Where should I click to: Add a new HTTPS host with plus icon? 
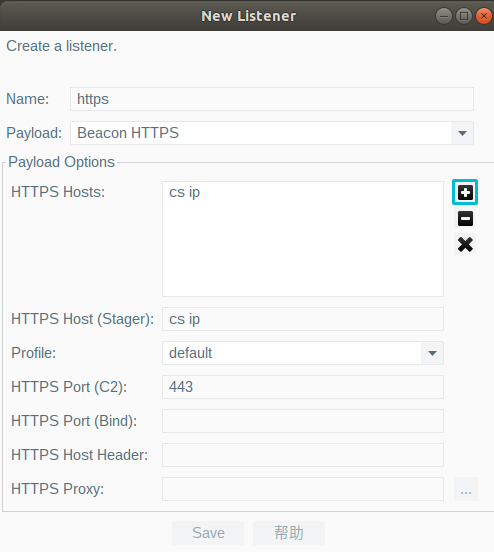tap(465, 192)
